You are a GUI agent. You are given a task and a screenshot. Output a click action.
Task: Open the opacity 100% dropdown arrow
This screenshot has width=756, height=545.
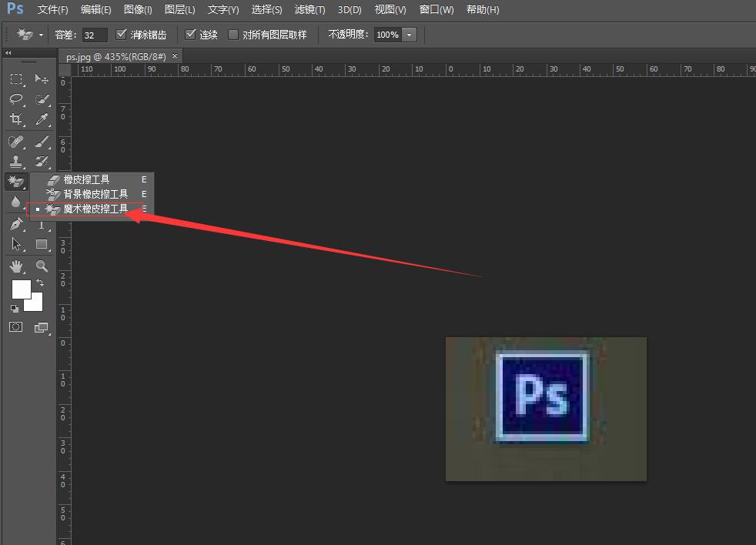pyautogui.click(x=409, y=35)
